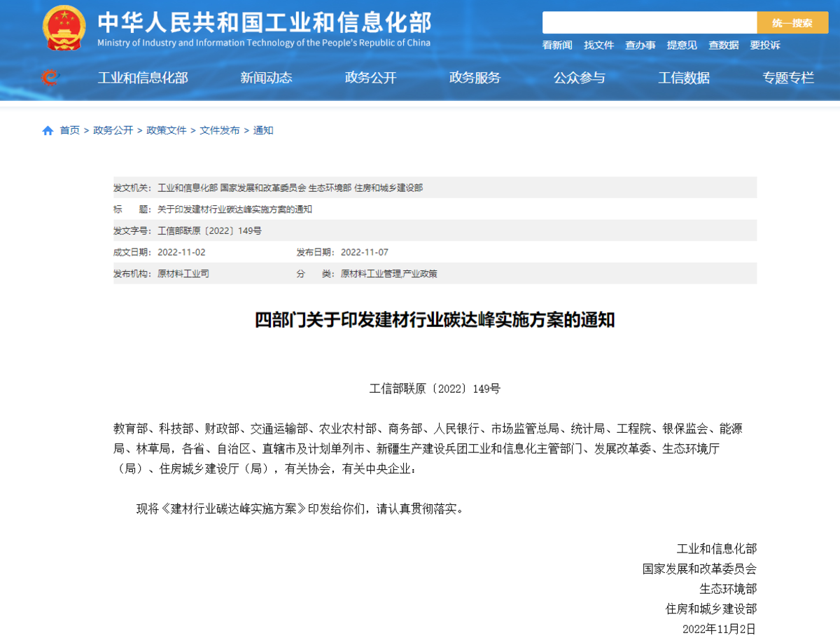Open the 查数据 quick link

coord(723,45)
